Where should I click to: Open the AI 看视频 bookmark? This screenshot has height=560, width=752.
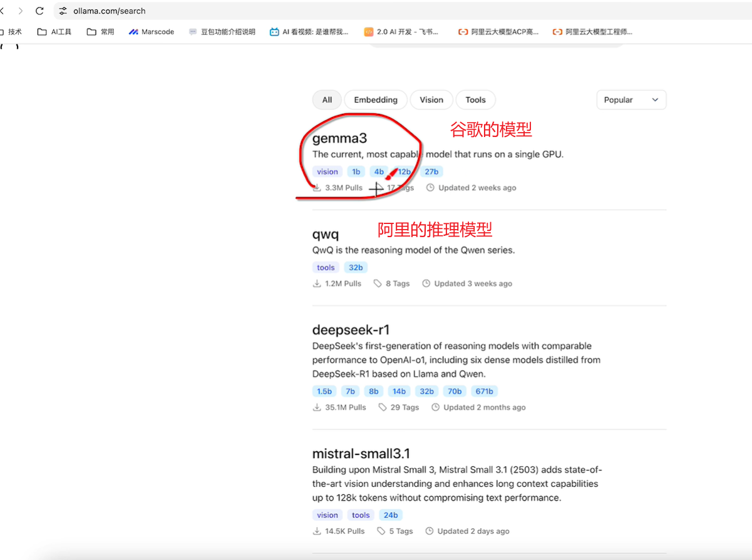tap(309, 31)
